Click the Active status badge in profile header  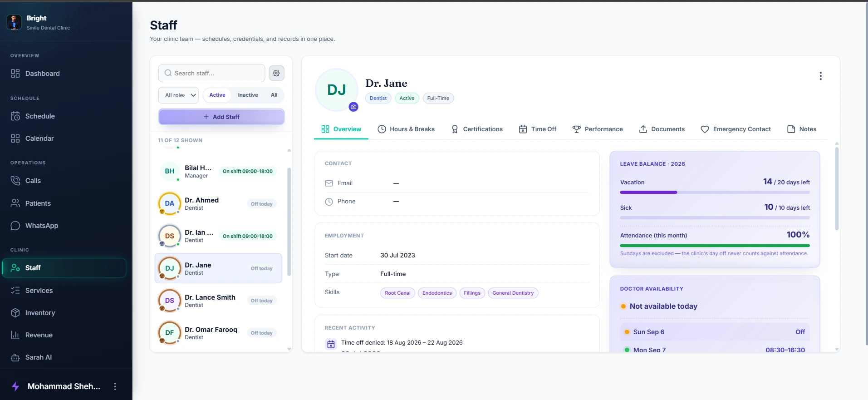pos(407,98)
